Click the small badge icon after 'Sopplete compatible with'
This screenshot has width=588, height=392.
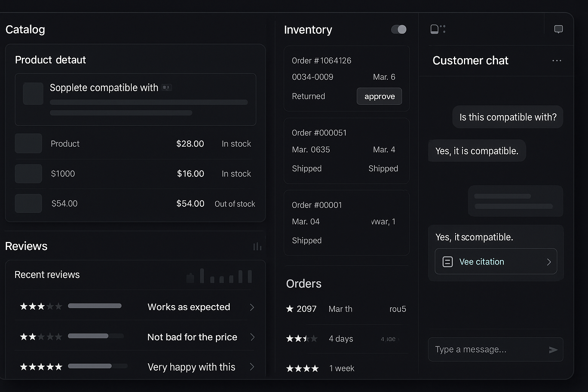coord(166,88)
